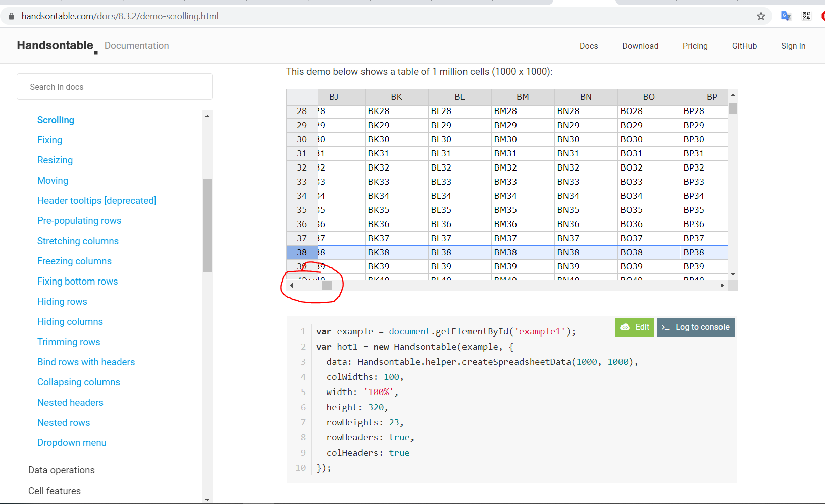Click the Handsontable logo

57,46
